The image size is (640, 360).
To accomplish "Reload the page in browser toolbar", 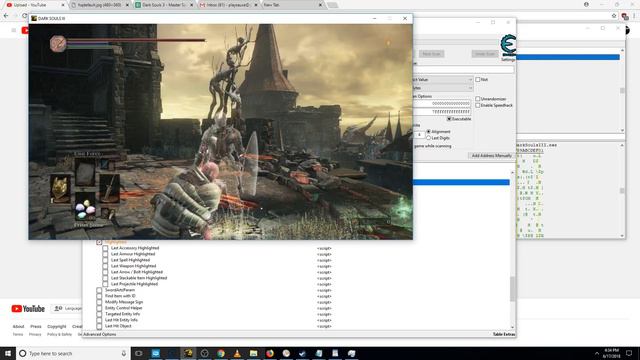I will [x=25, y=16].
